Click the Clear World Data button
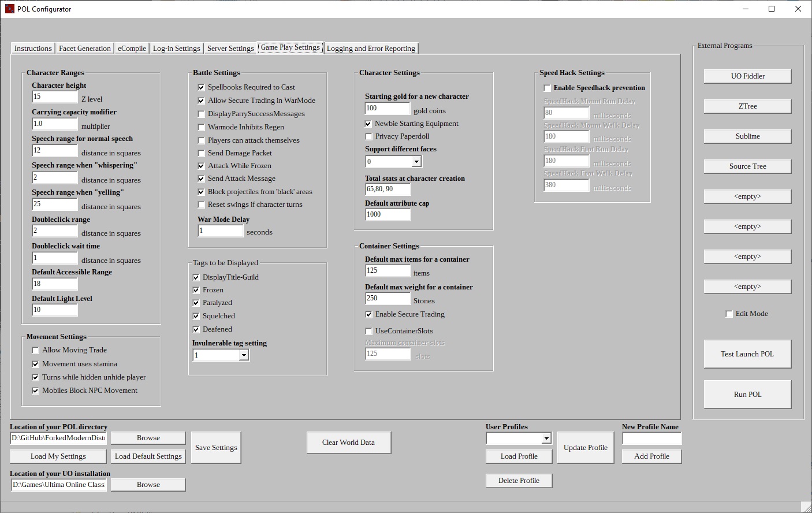The width and height of the screenshot is (812, 513). [x=348, y=443]
